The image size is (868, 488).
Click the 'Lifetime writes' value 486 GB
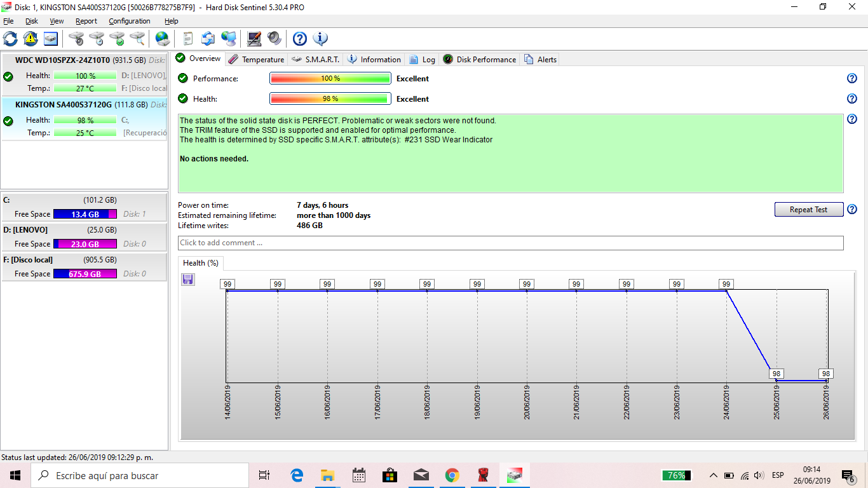click(309, 226)
